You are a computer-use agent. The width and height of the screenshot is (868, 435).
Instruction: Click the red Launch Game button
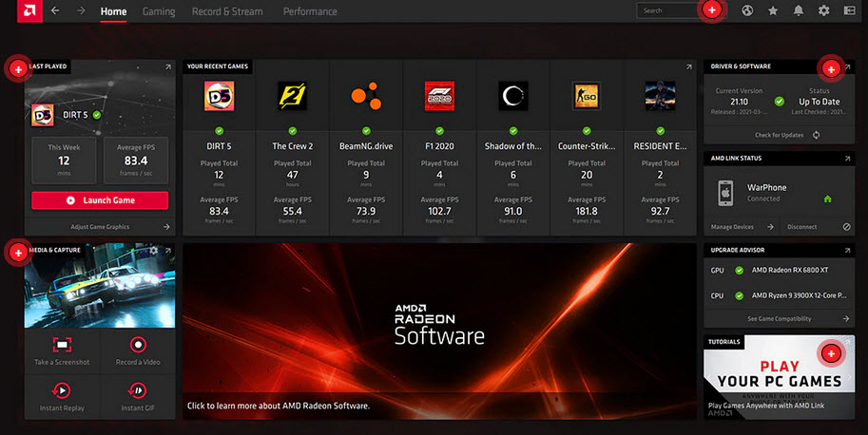pos(100,200)
